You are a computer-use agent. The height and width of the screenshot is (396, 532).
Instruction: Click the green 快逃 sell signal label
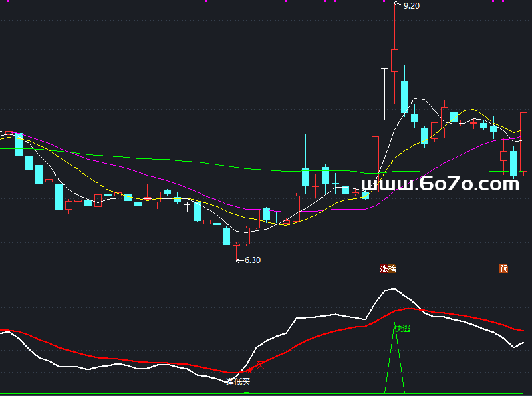(x=402, y=328)
